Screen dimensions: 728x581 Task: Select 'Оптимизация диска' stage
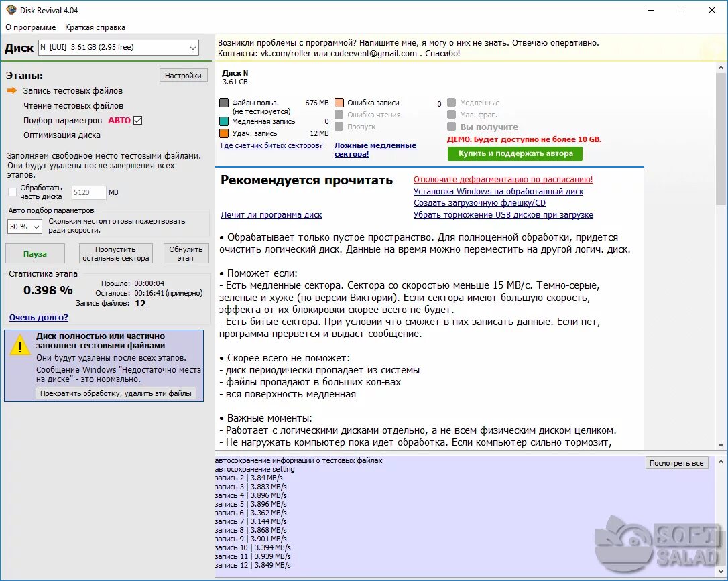(62, 135)
